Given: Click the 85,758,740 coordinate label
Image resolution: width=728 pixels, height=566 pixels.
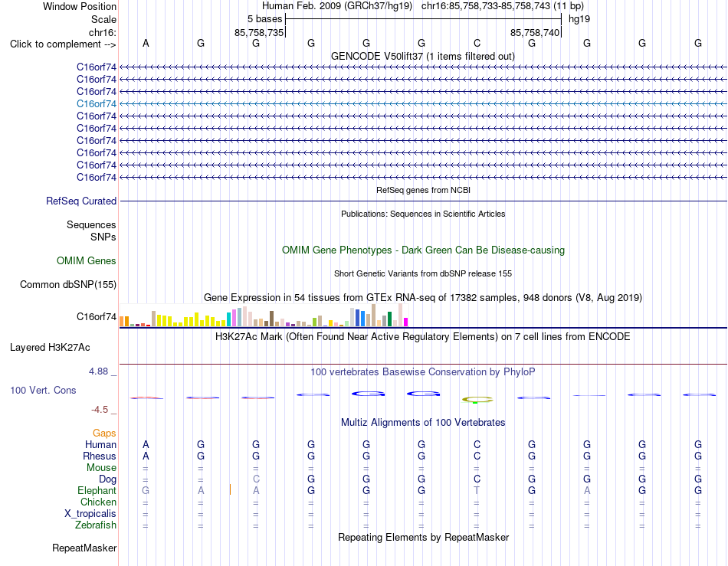Looking at the screenshot, I should (x=535, y=33).
